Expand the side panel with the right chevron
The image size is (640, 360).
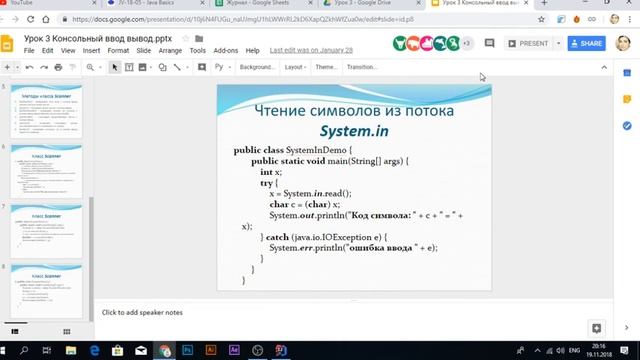click(x=627, y=328)
